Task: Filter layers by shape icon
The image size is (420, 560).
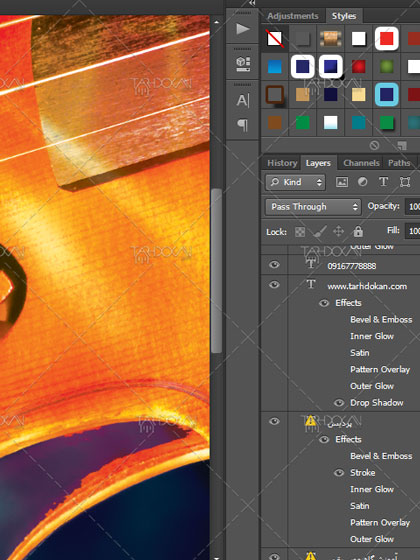Action: (x=405, y=182)
